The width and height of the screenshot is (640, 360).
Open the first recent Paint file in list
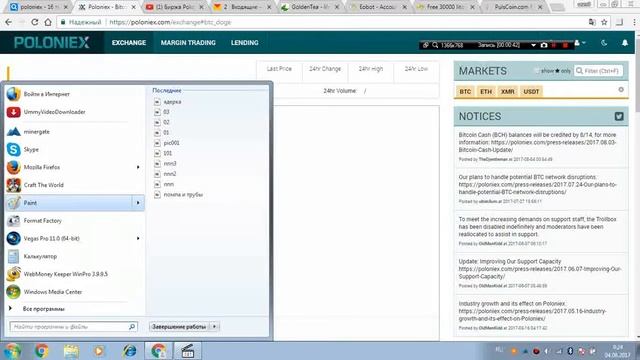tap(172, 102)
